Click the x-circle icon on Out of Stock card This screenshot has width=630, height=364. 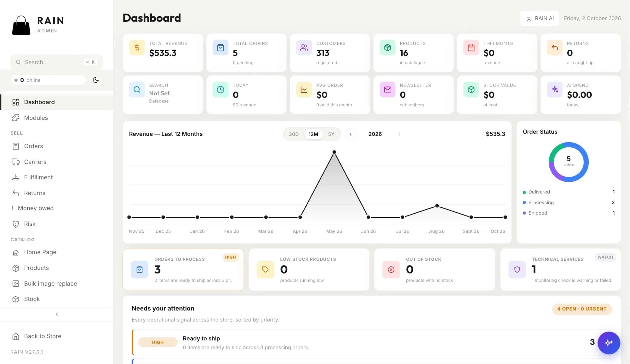click(x=391, y=270)
